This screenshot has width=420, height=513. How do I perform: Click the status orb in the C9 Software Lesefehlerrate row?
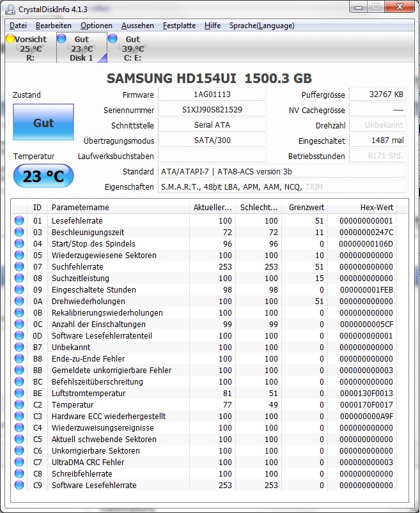click(x=19, y=485)
